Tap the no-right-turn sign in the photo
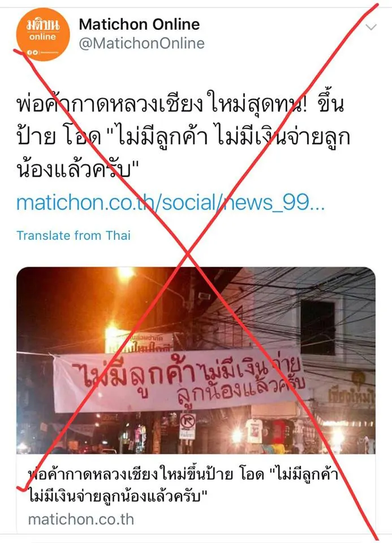 tap(188, 422)
